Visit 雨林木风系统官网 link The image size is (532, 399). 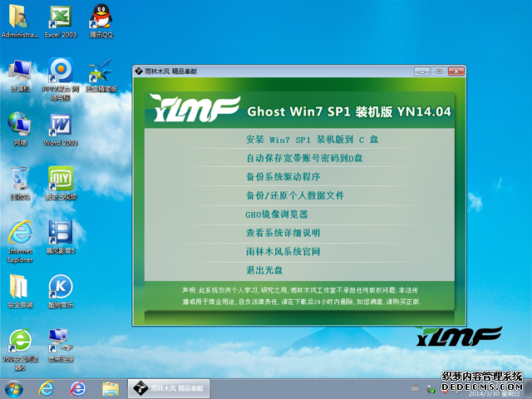(283, 252)
